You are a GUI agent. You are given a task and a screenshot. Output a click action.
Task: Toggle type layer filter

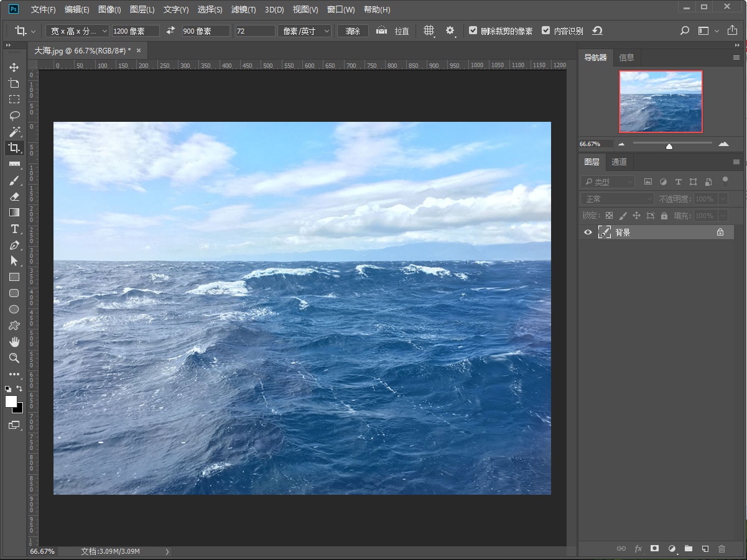coord(678,182)
